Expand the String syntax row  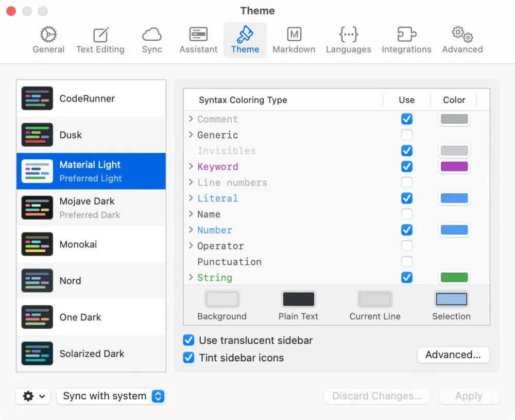point(191,277)
